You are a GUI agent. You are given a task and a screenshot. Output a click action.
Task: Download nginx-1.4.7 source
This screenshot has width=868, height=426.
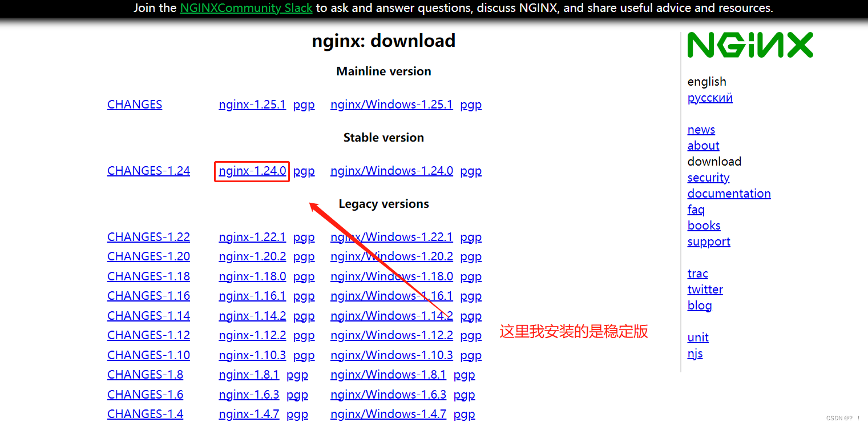249,414
